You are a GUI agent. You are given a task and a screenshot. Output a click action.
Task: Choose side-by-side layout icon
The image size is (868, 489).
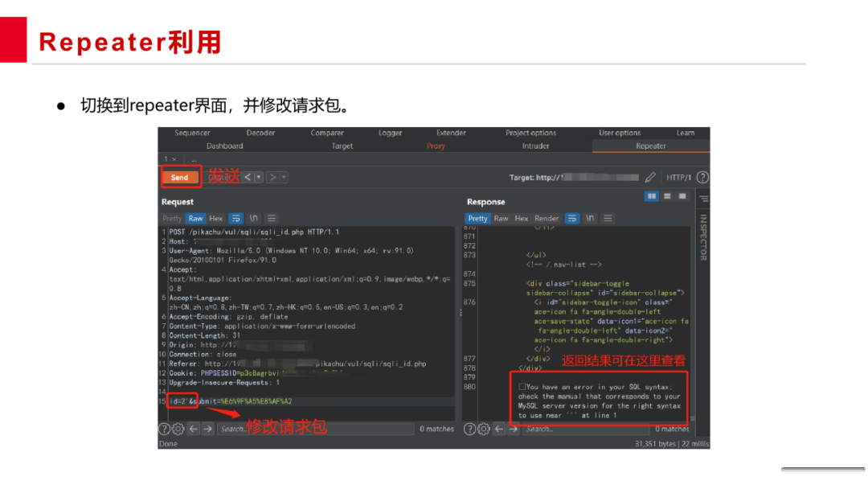pos(652,196)
